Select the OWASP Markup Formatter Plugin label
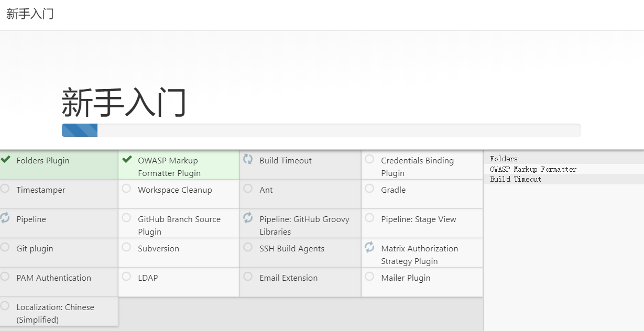Image resolution: width=644 pixels, height=331 pixels. coord(169,167)
